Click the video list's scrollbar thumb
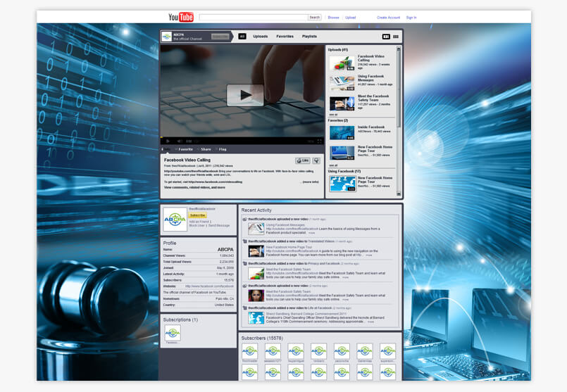Viewport: 567px width, 392px height. coord(399,89)
